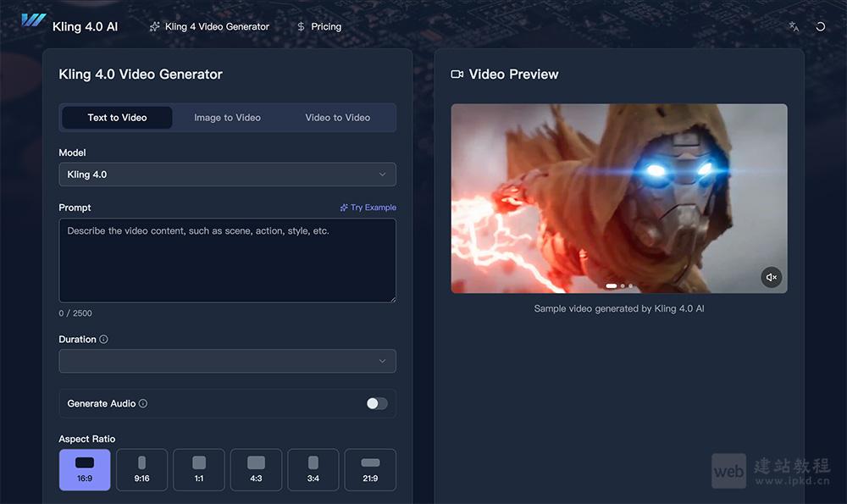Click the dollar sign Pricing icon
Viewport: 847px width, 504px height.
point(301,26)
